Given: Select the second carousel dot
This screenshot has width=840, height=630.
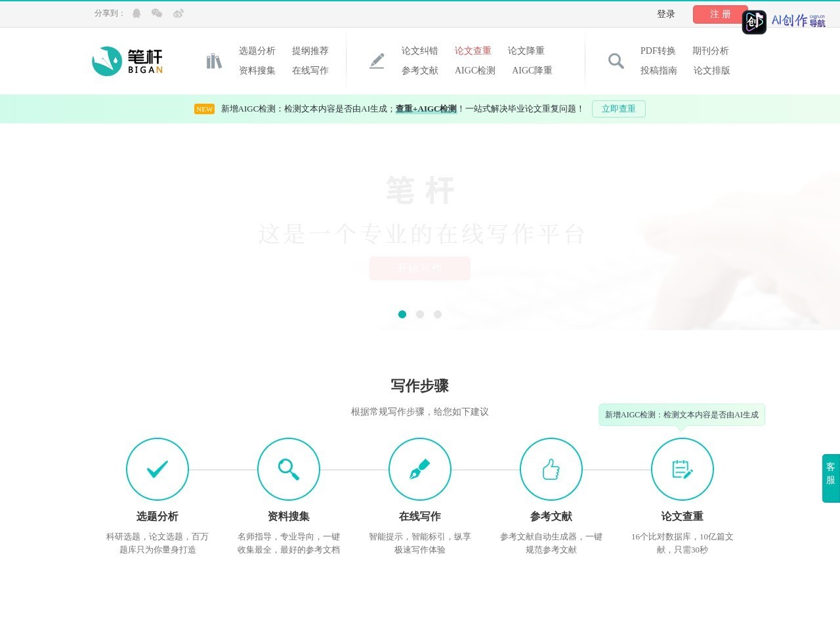Looking at the screenshot, I should coord(420,314).
